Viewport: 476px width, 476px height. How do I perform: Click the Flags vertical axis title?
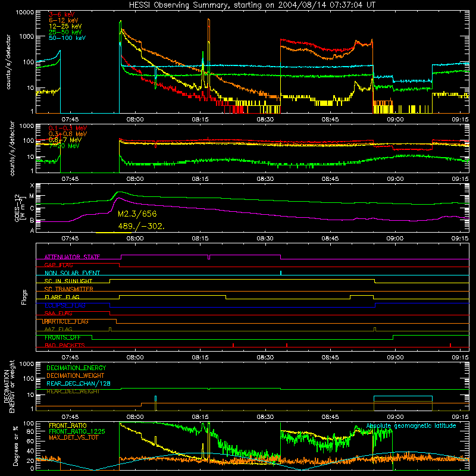click(24, 297)
